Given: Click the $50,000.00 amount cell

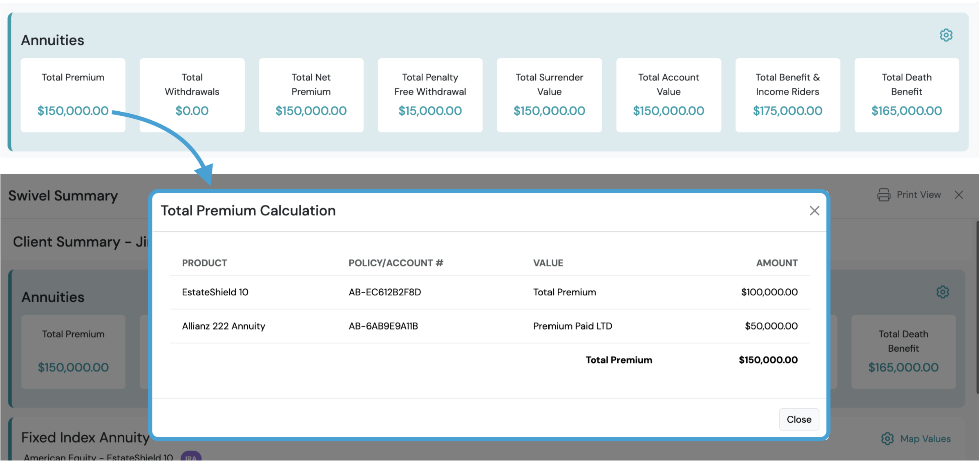Looking at the screenshot, I should [771, 326].
